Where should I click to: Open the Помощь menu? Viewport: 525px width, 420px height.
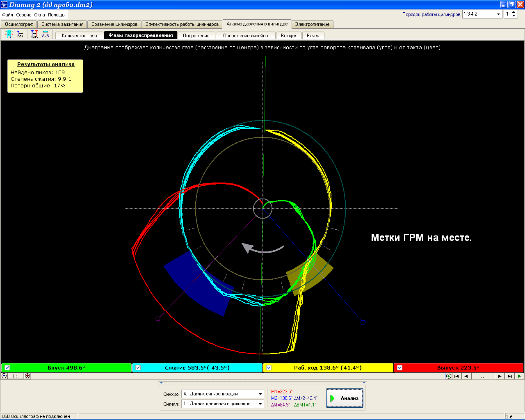point(56,15)
